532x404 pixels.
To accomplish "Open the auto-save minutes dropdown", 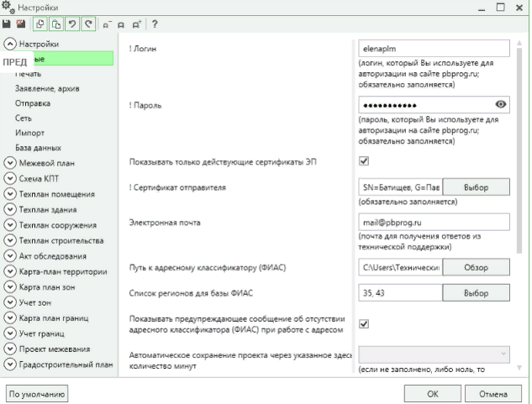I will coord(435,355).
